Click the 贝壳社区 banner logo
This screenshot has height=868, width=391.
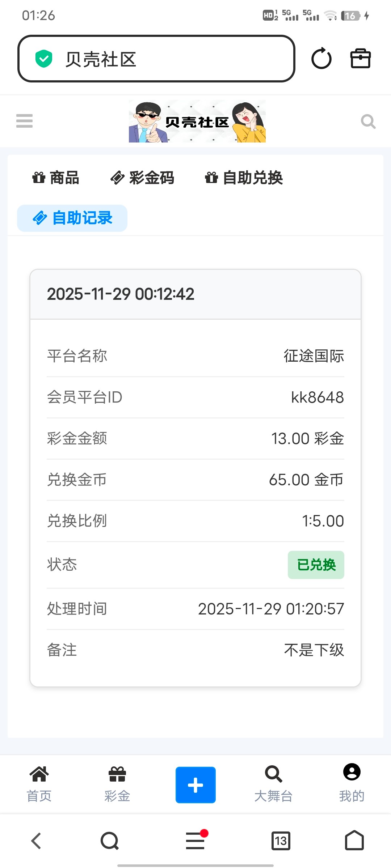tap(197, 122)
